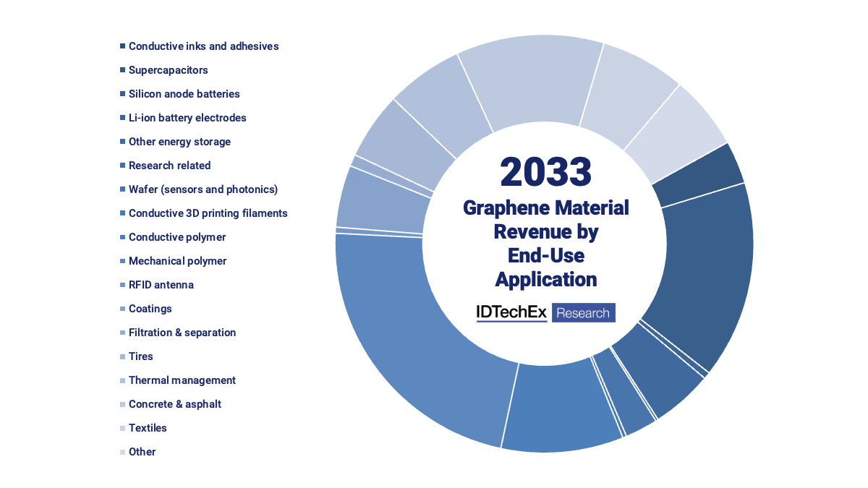Select the Research related legend square
868x488 pixels.
click(x=122, y=165)
